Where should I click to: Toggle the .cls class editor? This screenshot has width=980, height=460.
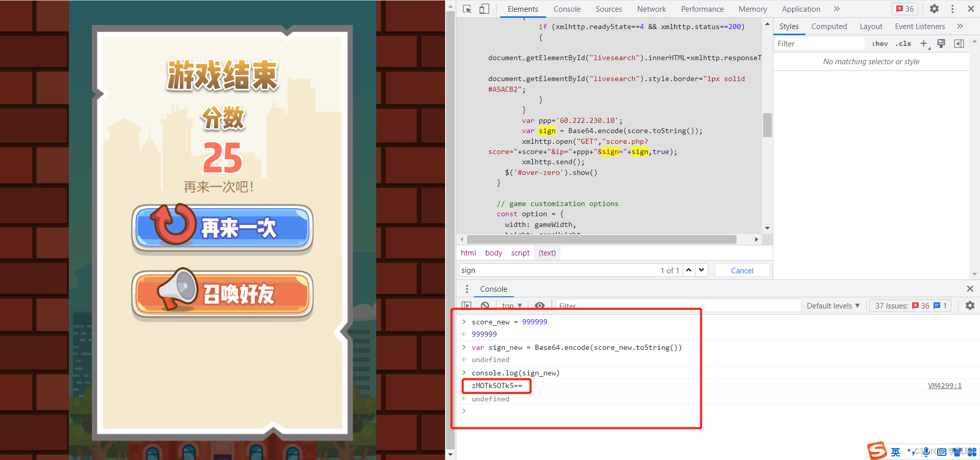pyautogui.click(x=902, y=43)
